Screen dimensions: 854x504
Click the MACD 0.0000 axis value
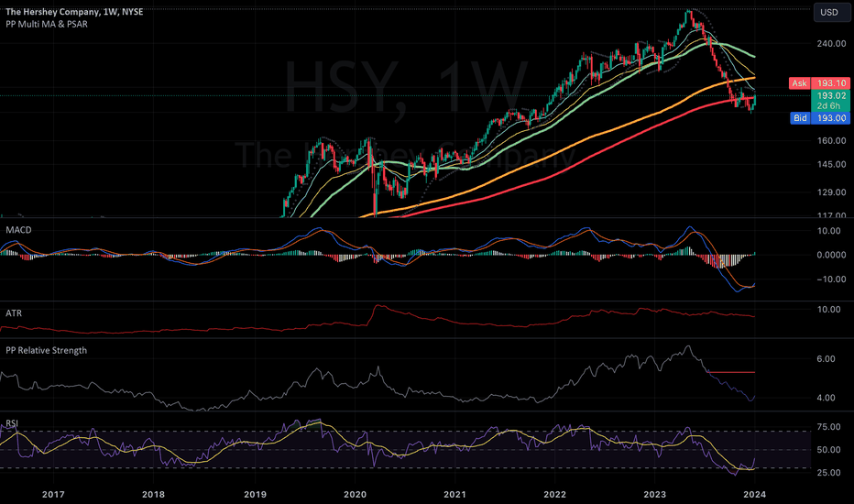[x=831, y=255]
